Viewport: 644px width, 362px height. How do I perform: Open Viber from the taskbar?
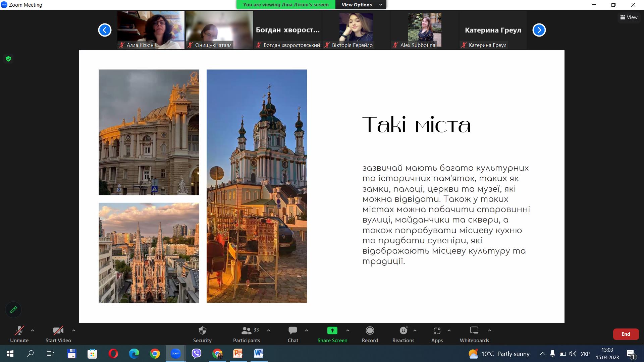(196, 354)
